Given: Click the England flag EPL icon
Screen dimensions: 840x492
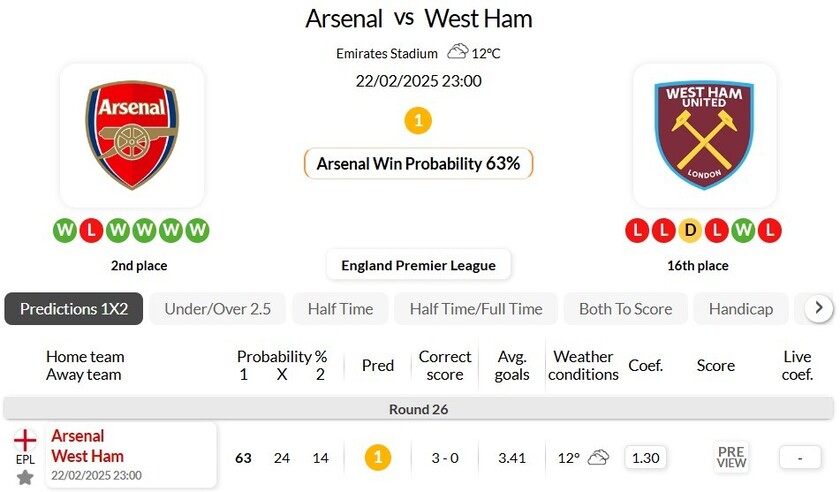Looking at the screenshot, I should pyautogui.click(x=25, y=439).
